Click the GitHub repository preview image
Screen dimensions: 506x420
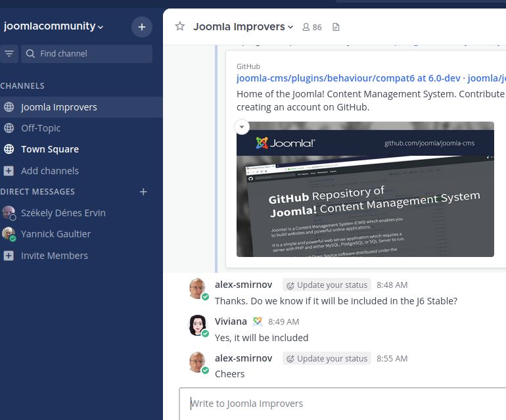[x=365, y=189]
